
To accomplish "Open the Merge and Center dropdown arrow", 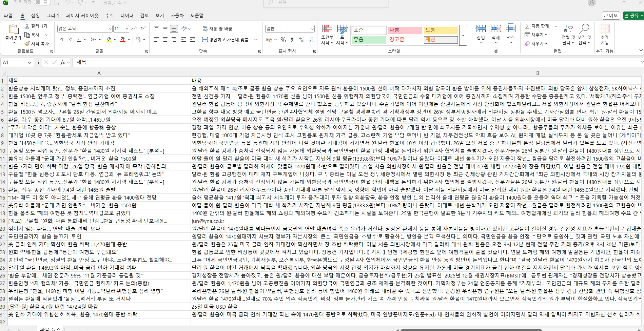I will [255, 40].
